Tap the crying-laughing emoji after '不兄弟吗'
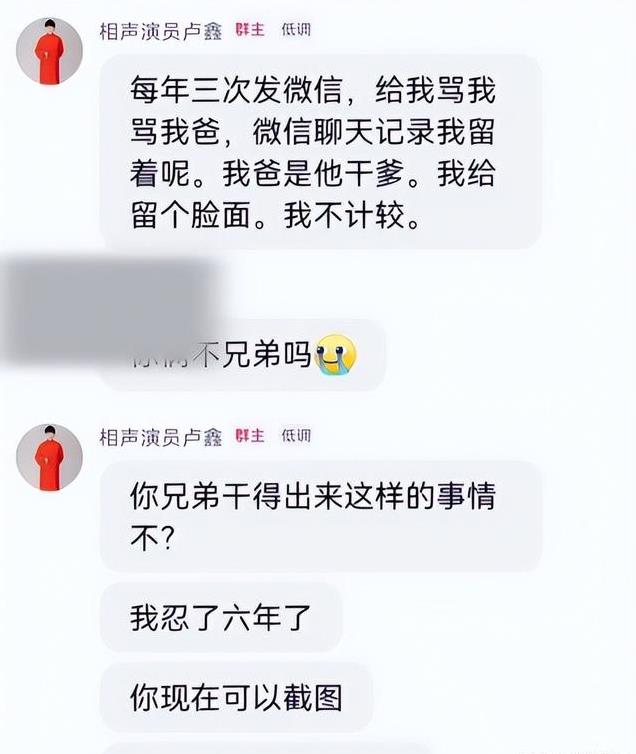Viewport: 636px width, 754px height. click(x=335, y=355)
